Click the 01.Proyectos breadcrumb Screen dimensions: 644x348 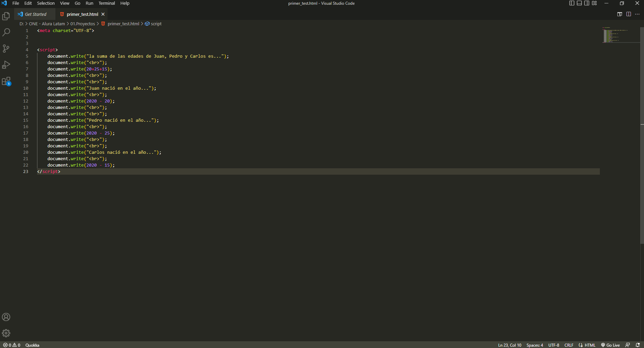click(x=83, y=24)
